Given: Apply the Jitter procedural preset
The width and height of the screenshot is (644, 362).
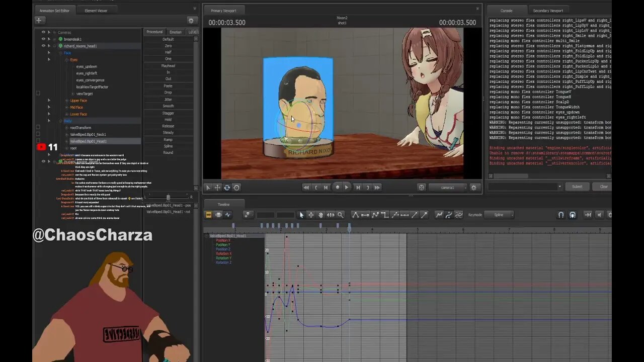Looking at the screenshot, I should [x=168, y=100].
